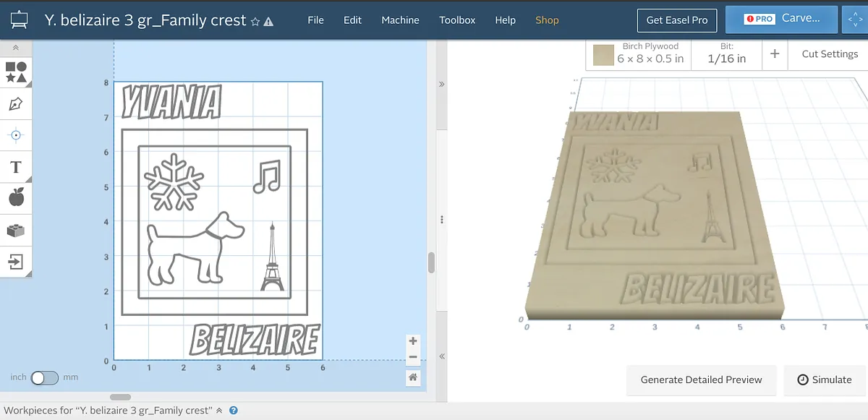Star the project as favorite
Image resolution: width=868 pixels, height=420 pixels.
tap(255, 22)
